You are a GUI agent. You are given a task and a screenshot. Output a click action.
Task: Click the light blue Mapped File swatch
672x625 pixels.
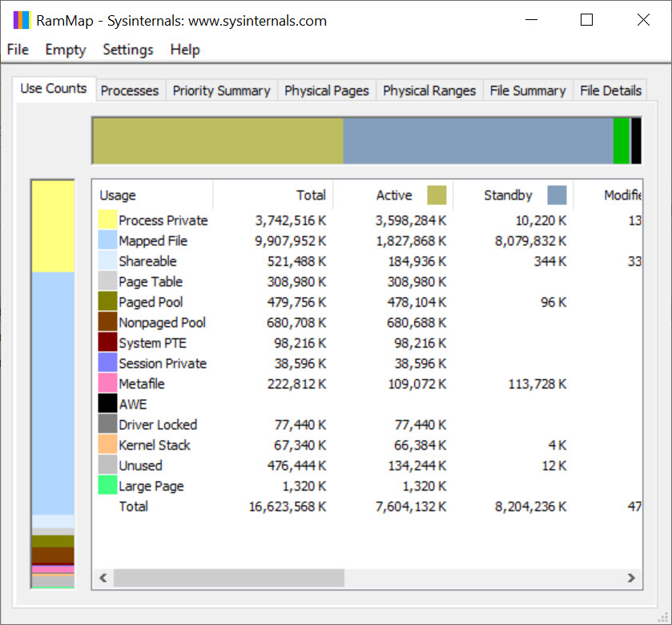click(x=107, y=240)
